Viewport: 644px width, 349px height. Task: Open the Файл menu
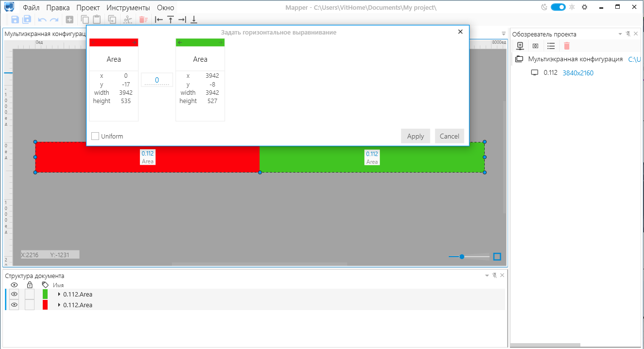[x=31, y=8]
